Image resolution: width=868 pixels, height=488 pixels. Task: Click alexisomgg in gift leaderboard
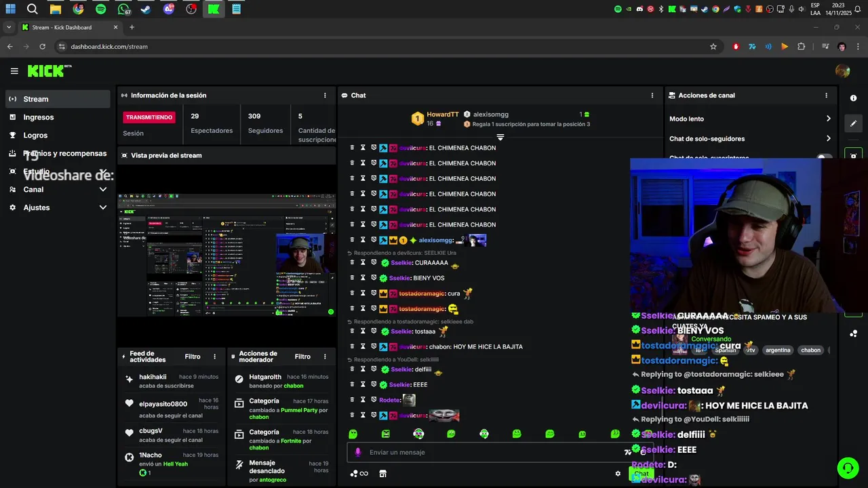point(490,115)
